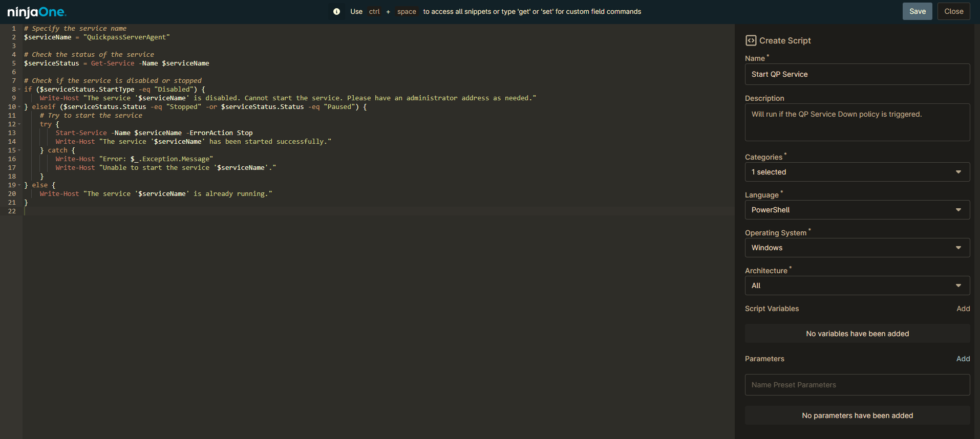Image resolution: width=980 pixels, height=439 pixels.
Task: Collapse the try block at line 12
Action: click(x=19, y=124)
